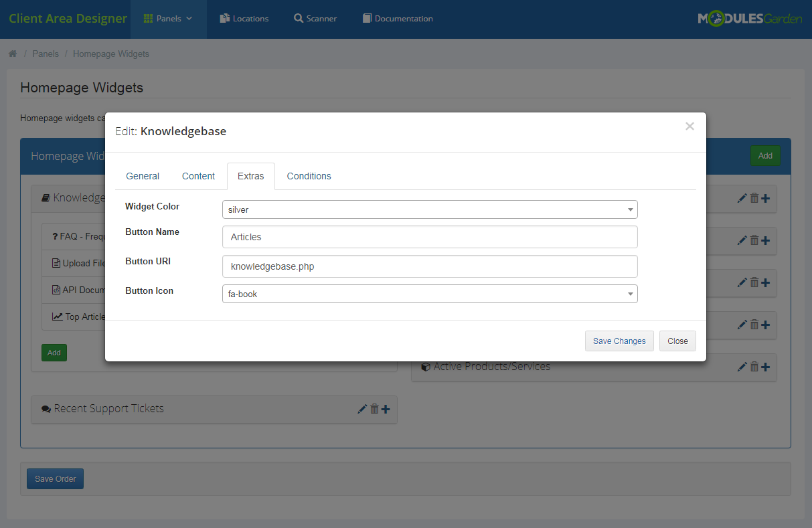Open the Panels dropdown menu
The height and width of the screenshot is (528, 812).
pyautogui.click(x=168, y=19)
